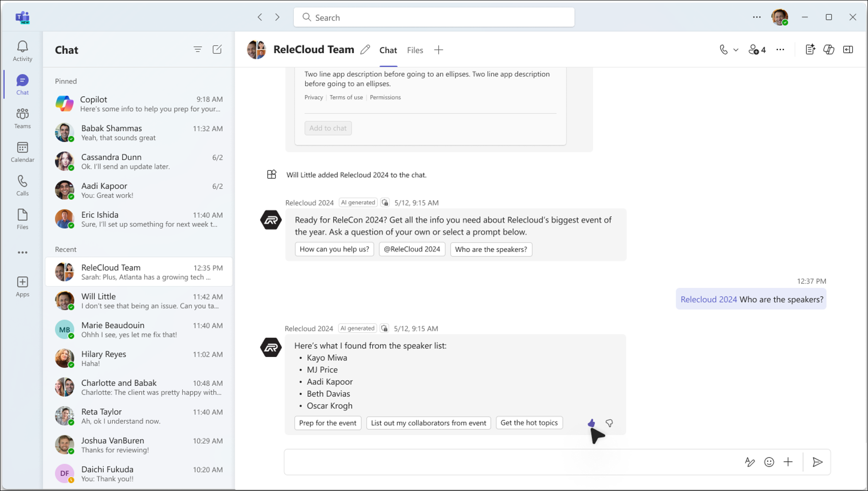Open Apps section in sidebar
This screenshot has height=491, width=868.
click(23, 287)
